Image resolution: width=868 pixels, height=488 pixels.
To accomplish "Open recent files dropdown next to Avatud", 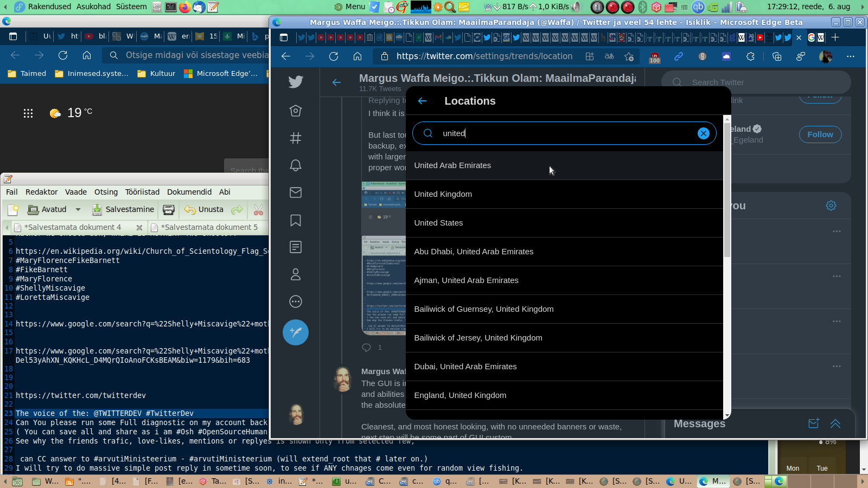I will (78, 210).
